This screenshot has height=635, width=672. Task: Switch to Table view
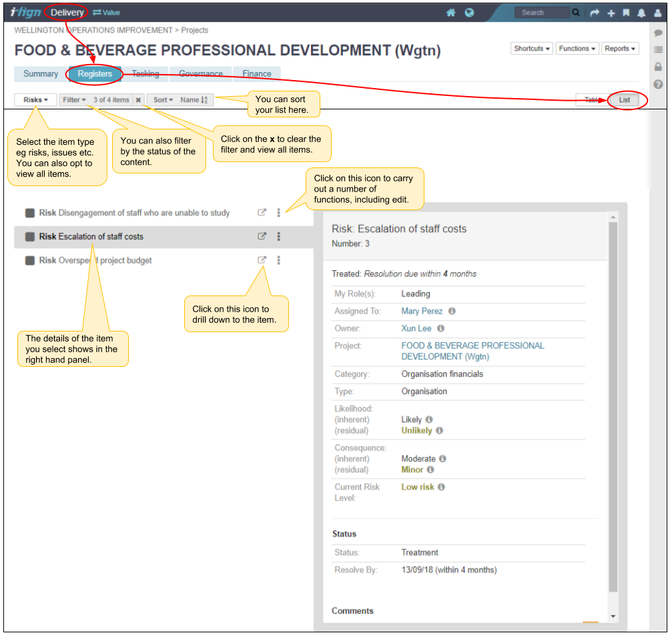click(x=592, y=100)
